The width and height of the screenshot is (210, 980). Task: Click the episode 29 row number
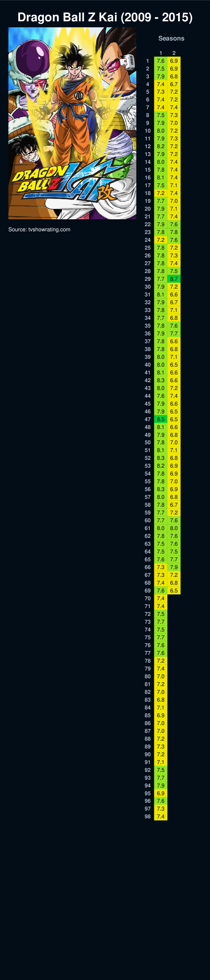tap(147, 279)
